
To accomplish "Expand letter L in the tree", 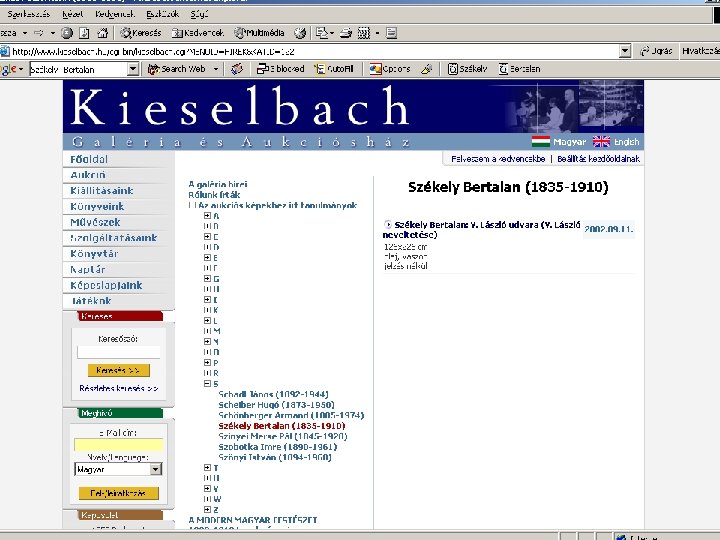I will pyautogui.click(x=207, y=321).
